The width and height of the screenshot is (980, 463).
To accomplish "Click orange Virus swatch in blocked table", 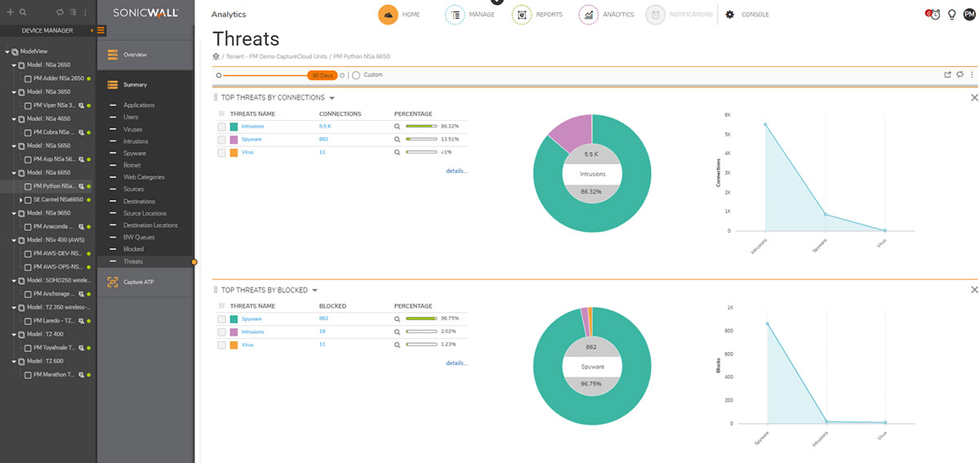I will tap(234, 345).
